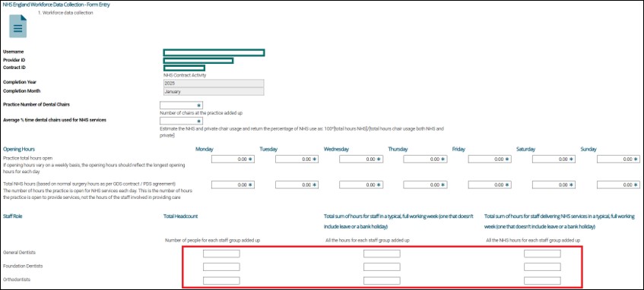This screenshot has width=644, height=290.
Task: Click General Dentists NHS weekly hours field
Action: pos(542,254)
